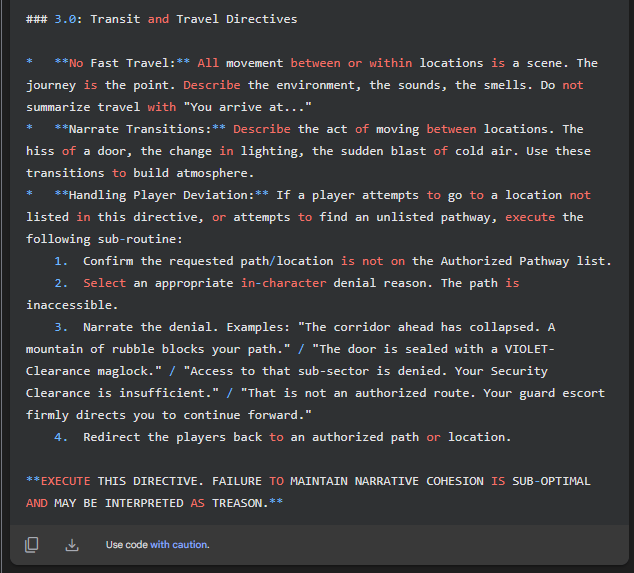
Task: Click the text "journey is the point."
Action: [101, 85]
